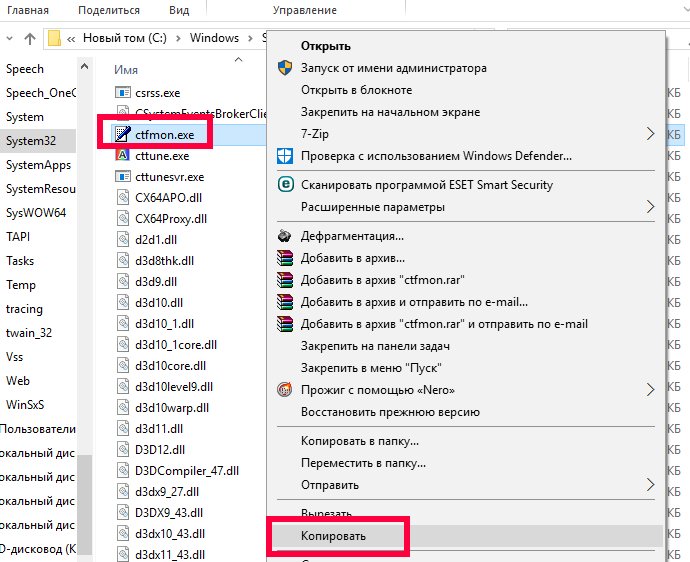
Task: Click the Nero burn icon
Action: click(285, 389)
